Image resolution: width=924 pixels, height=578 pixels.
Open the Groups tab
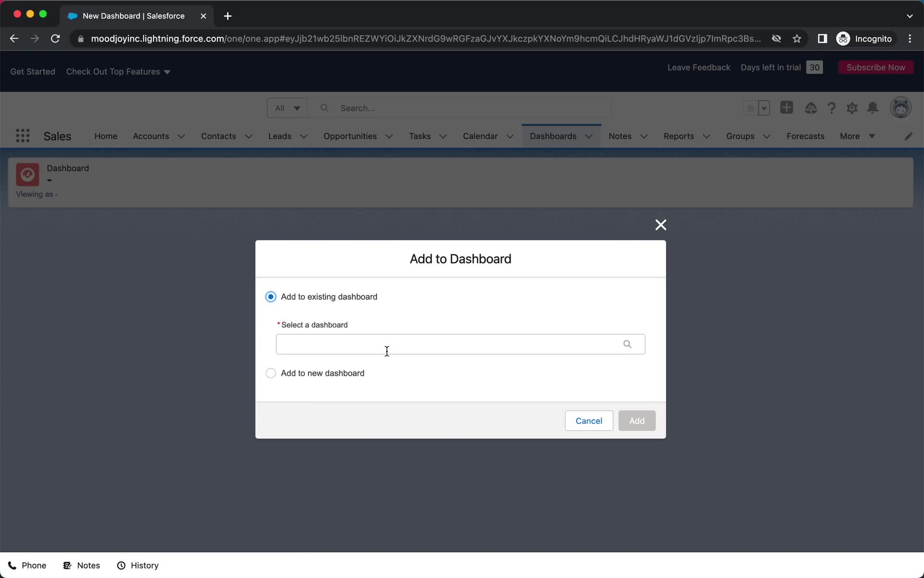[x=740, y=136]
